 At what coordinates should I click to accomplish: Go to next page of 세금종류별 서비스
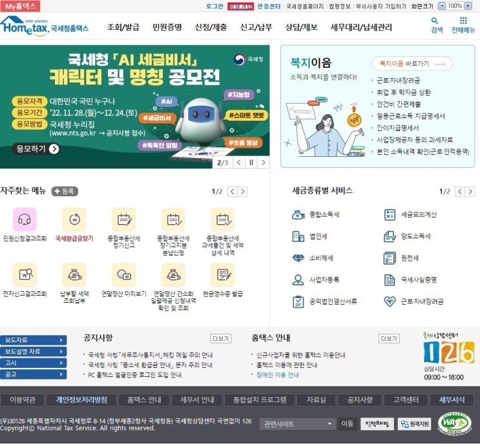pyautogui.click(x=470, y=192)
